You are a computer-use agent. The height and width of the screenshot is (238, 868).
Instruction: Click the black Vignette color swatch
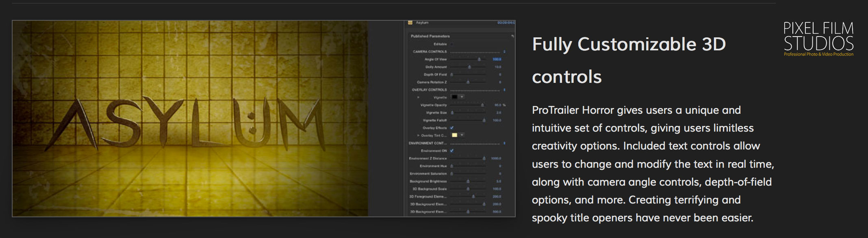(455, 97)
